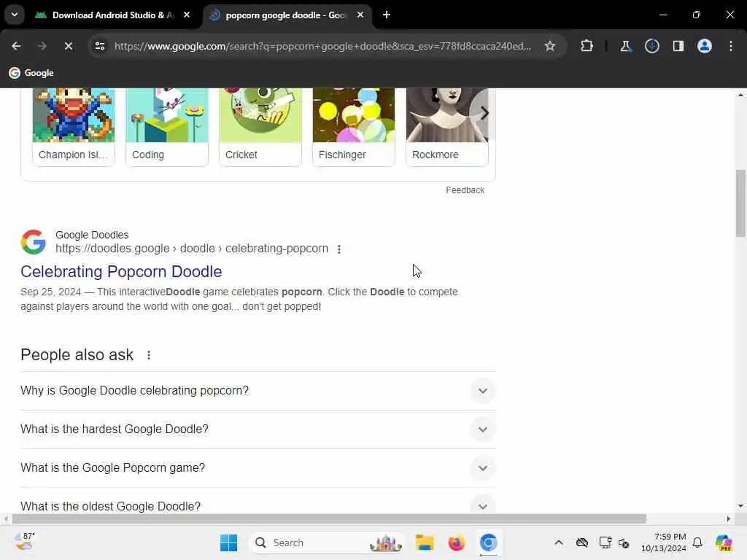747x560 pixels.
Task: Open the downloads indicator icon
Action: coord(651,46)
